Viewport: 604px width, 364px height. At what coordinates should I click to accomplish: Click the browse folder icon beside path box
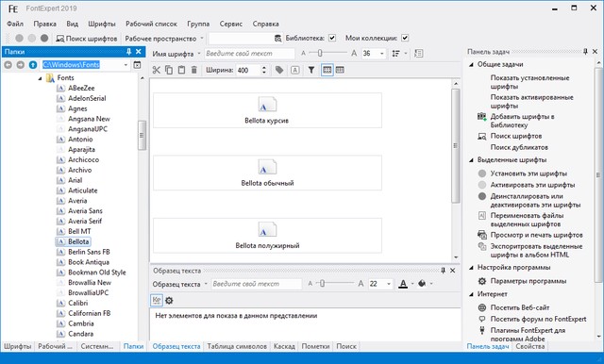137,65
